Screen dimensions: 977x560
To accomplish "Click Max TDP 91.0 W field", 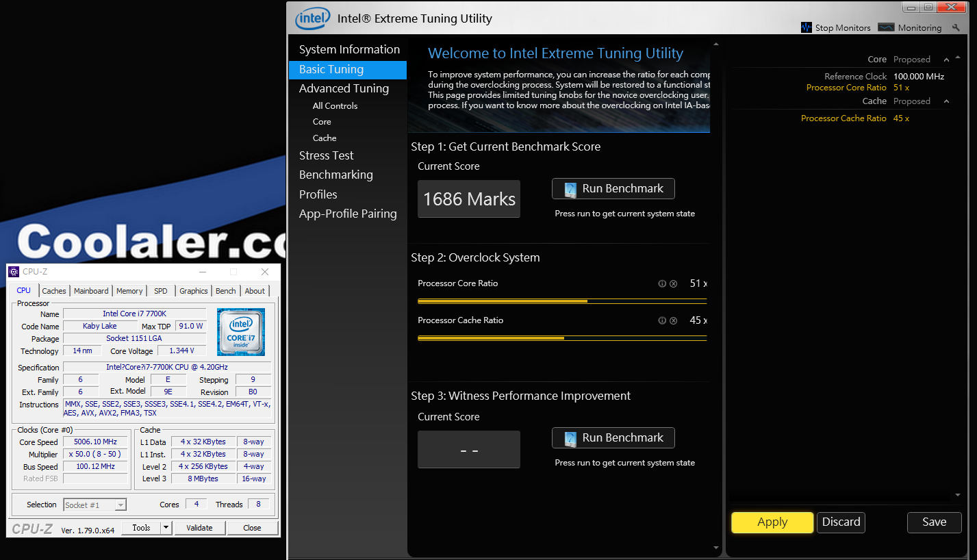I will click(190, 326).
